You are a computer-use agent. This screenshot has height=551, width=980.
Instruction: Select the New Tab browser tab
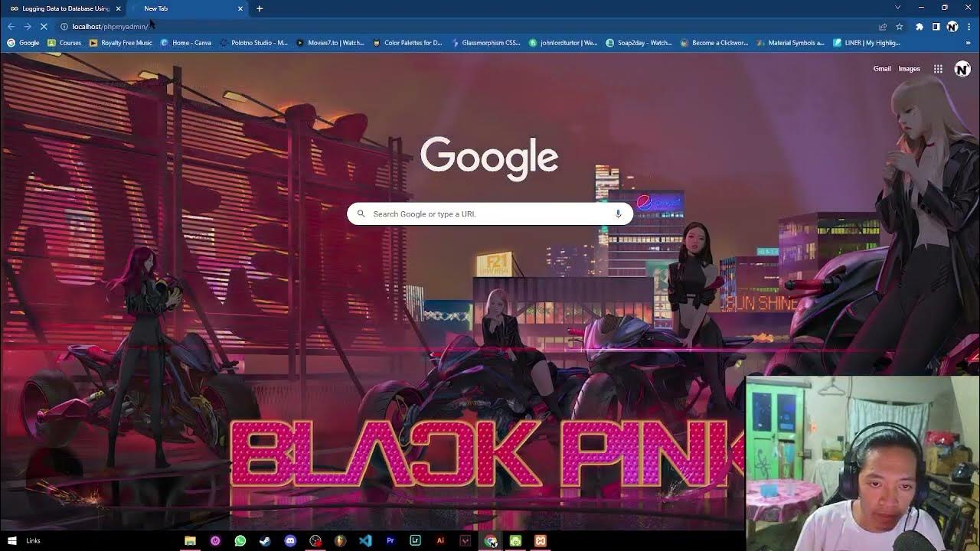point(188,8)
